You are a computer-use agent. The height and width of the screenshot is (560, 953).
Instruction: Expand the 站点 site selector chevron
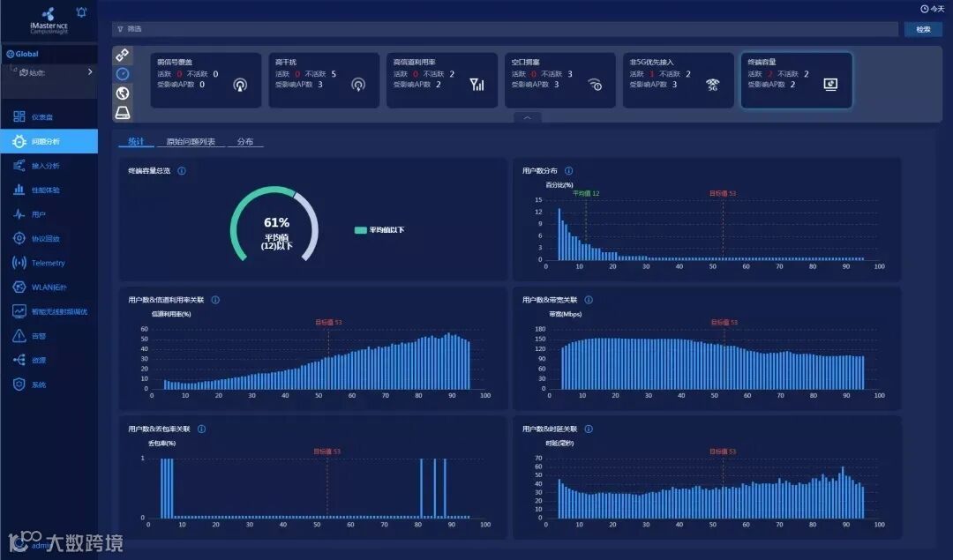[90, 71]
